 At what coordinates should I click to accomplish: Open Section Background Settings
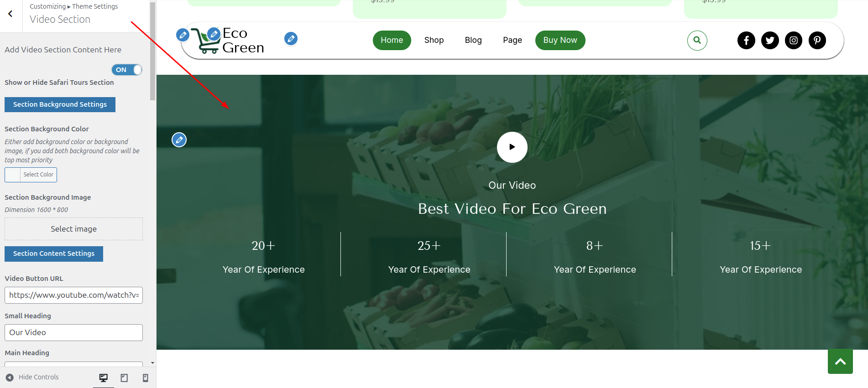click(60, 104)
